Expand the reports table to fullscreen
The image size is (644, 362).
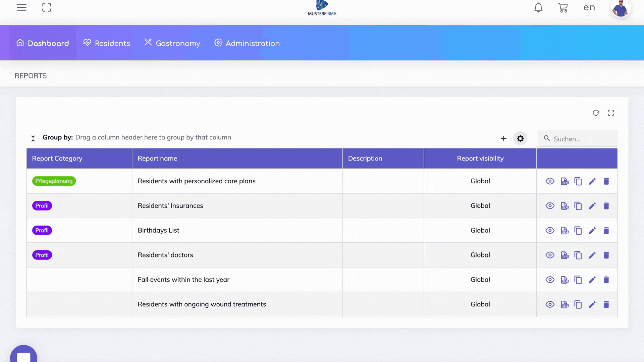(611, 113)
